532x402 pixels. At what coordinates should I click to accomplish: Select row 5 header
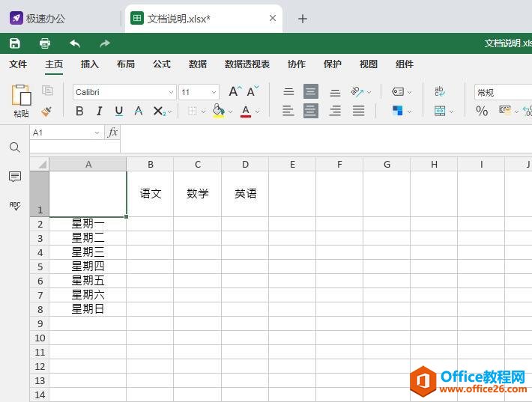40,267
